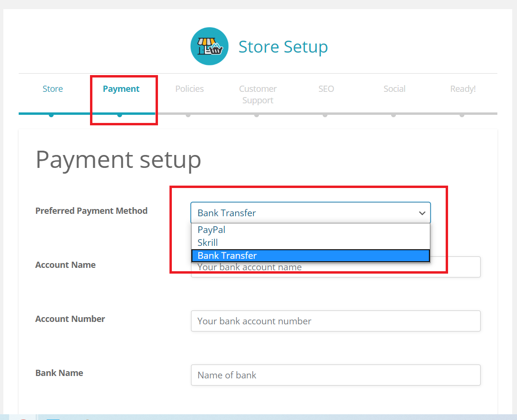Switch to the Store tab

[53, 88]
